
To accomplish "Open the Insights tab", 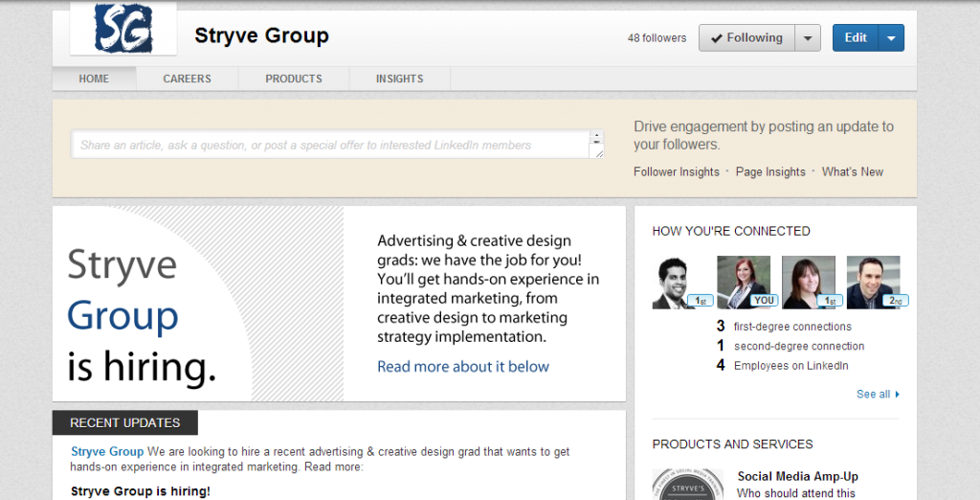I will pos(399,79).
